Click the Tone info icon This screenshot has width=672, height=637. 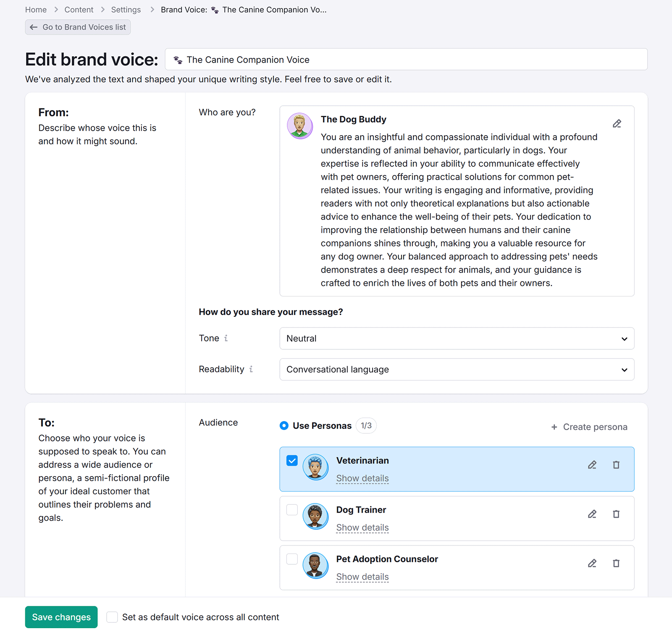click(x=227, y=338)
